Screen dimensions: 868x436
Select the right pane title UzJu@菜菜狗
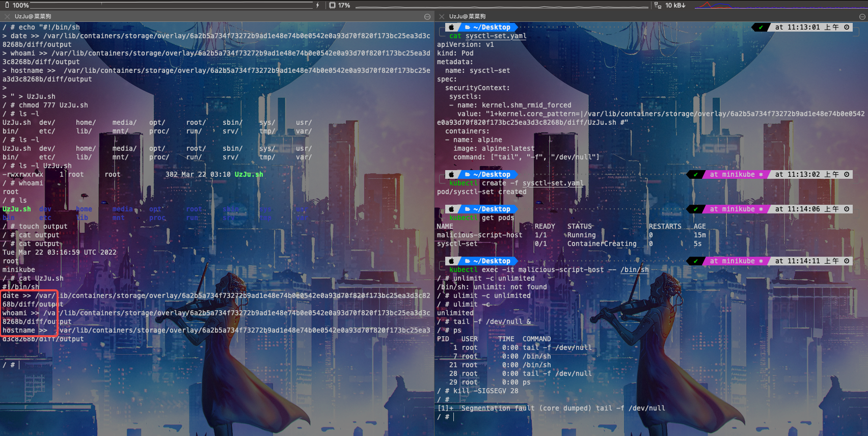pos(467,16)
